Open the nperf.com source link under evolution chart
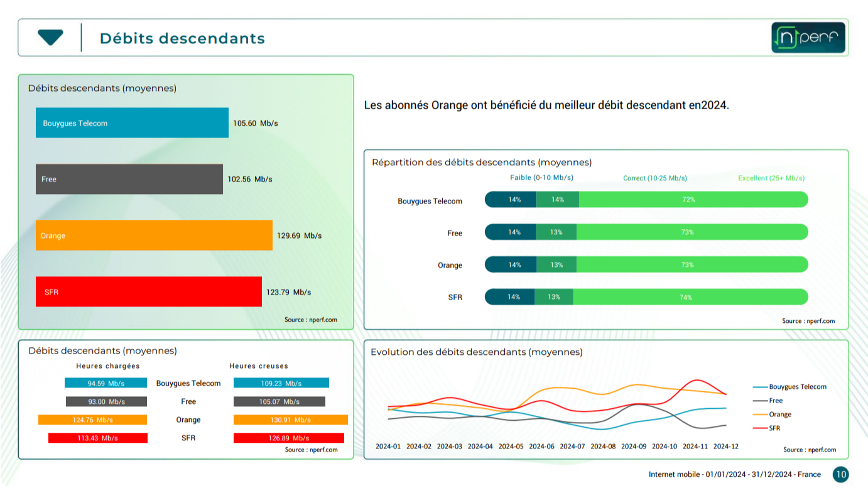The width and height of the screenshot is (868, 488). tap(810, 450)
